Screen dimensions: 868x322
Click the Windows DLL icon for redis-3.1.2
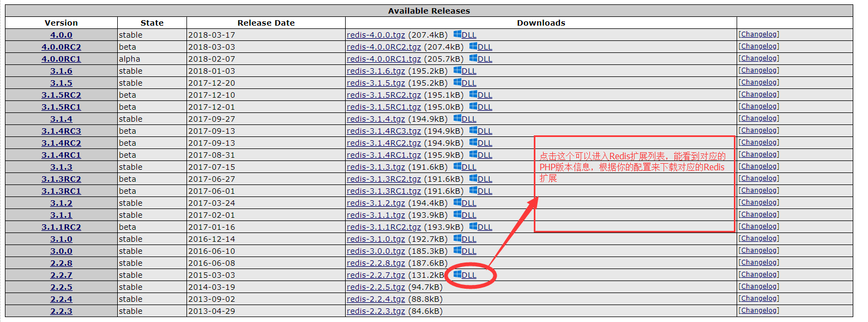[x=457, y=202]
